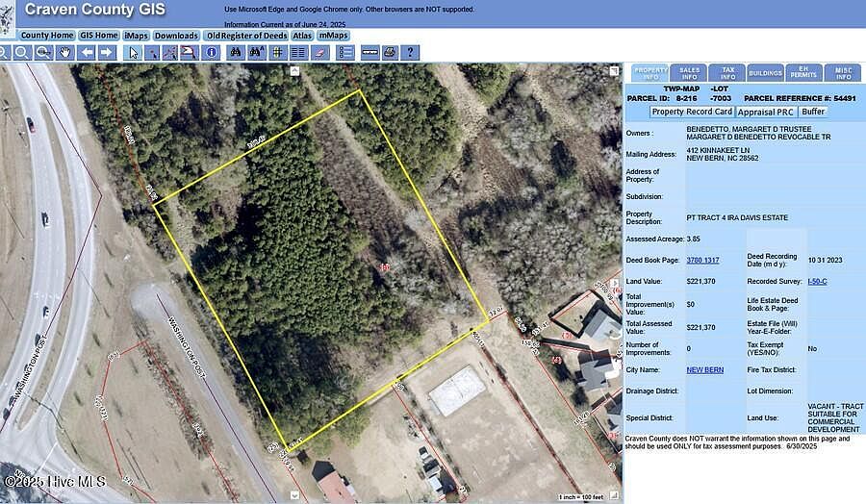
Task: Switch to the Property Info tab
Action: [650, 73]
